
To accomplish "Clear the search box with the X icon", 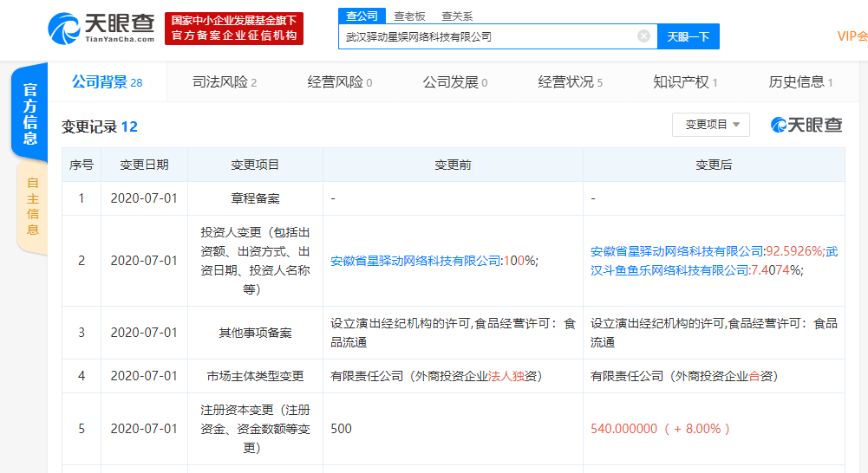I will [643, 36].
